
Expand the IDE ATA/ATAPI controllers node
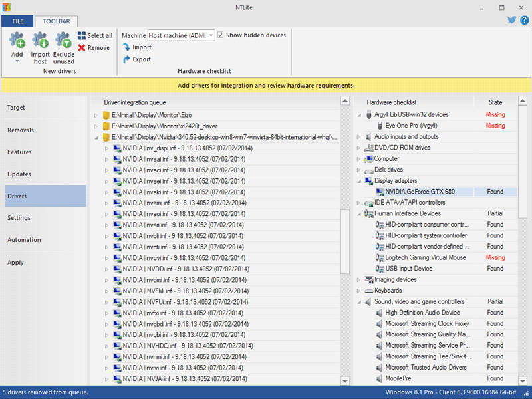[358, 203]
